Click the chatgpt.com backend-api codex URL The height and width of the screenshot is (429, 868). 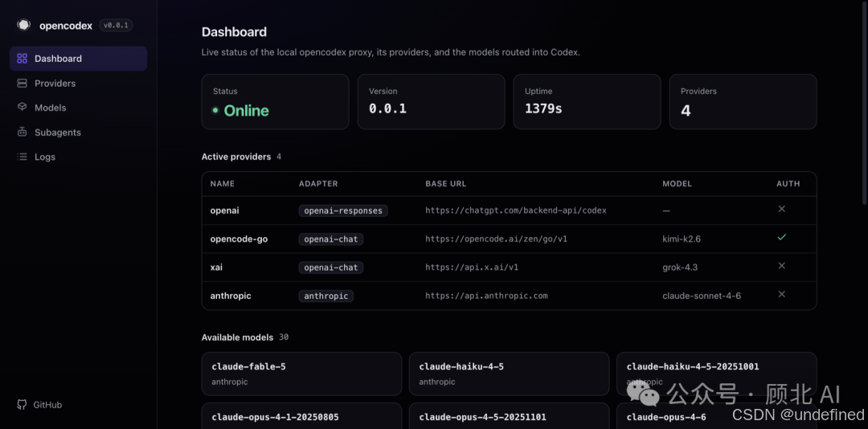point(516,210)
